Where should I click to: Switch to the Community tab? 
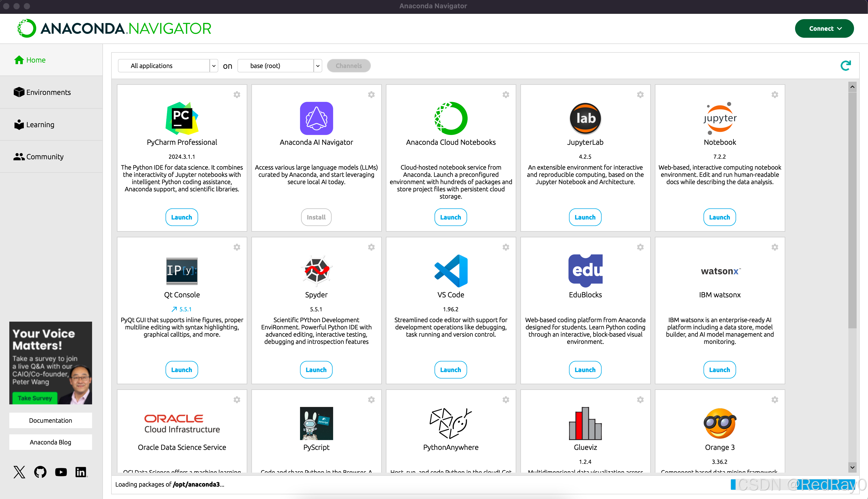[x=51, y=157]
